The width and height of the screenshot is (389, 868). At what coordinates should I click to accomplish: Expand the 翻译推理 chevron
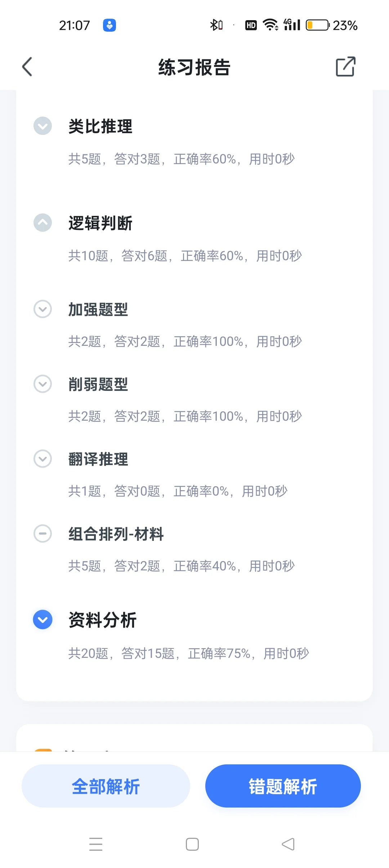43,459
